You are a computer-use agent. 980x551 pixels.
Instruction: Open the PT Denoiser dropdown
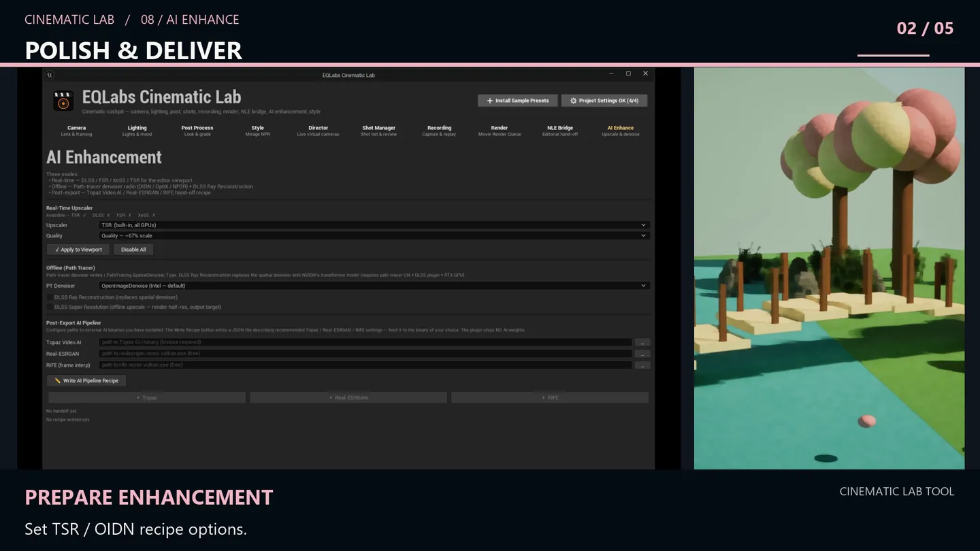(x=374, y=286)
